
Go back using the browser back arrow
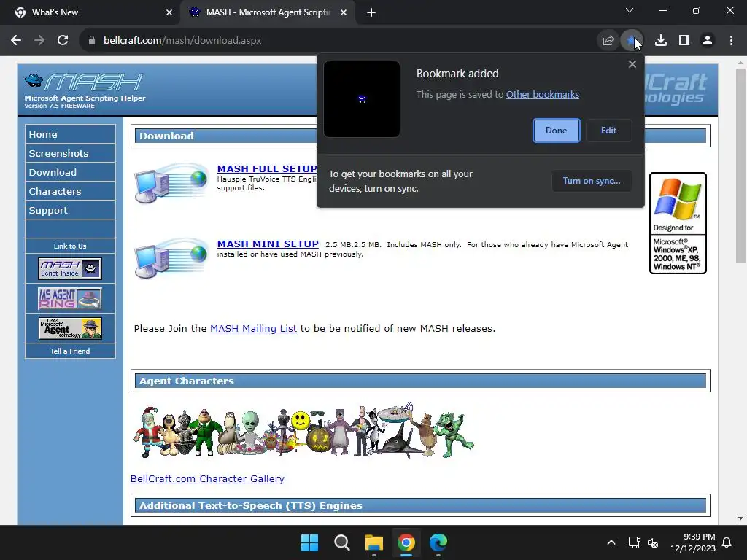click(x=16, y=41)
